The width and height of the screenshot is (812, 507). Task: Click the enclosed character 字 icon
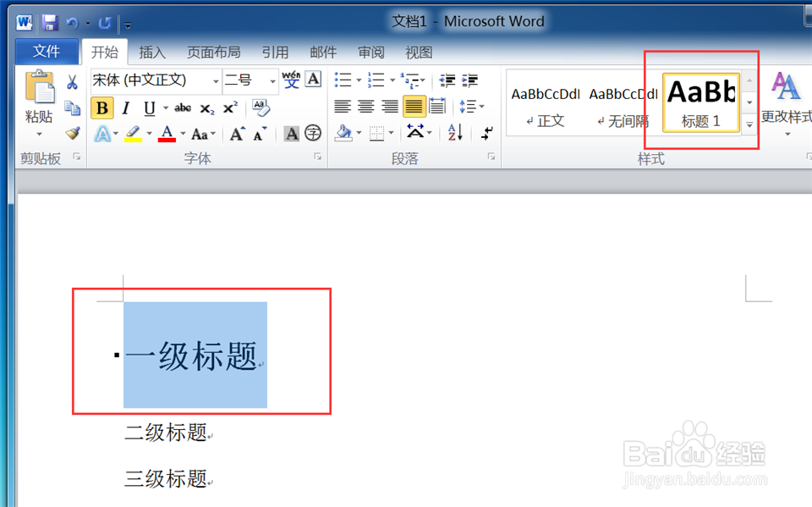click(x=313, y=133)
